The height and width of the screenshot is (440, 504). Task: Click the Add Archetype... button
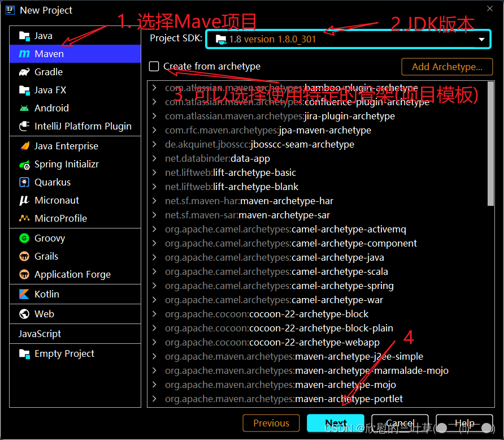point(447,67)
